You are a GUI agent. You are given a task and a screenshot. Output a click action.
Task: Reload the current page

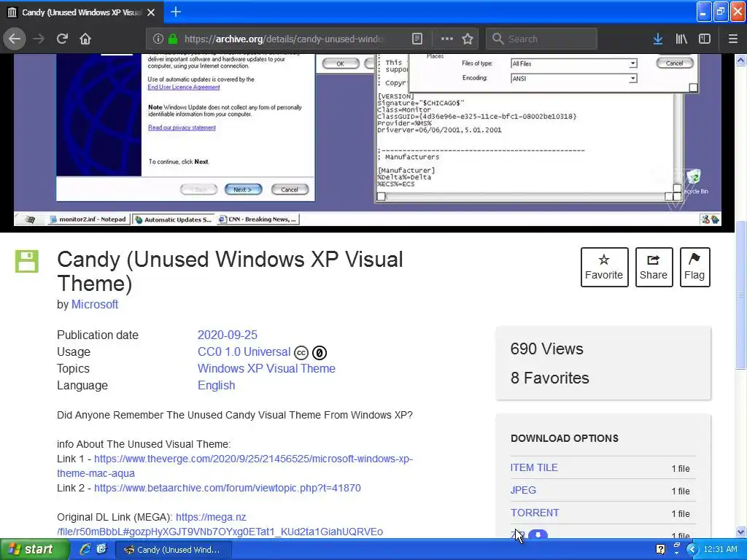pos(62,39)
